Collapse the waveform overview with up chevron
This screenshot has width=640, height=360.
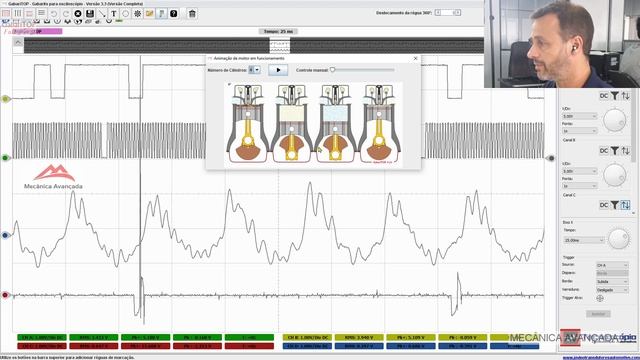click(18, 42)
